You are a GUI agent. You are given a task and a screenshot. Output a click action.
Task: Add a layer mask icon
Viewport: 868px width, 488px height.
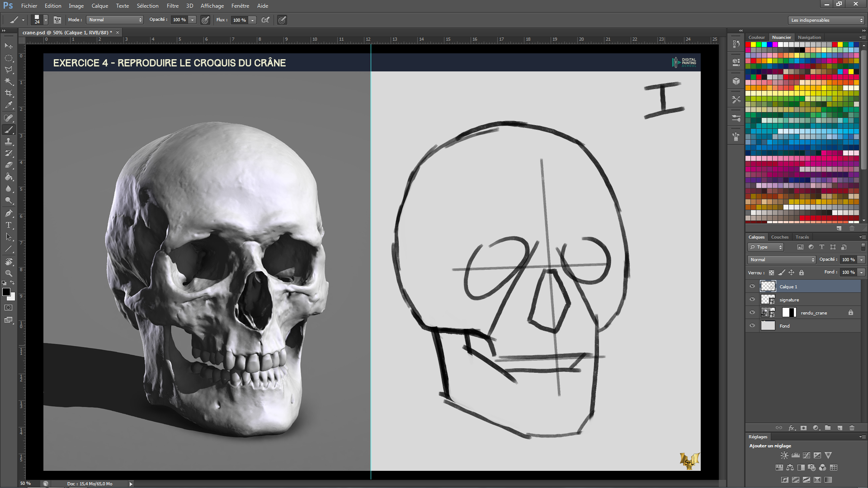(803, 428)
